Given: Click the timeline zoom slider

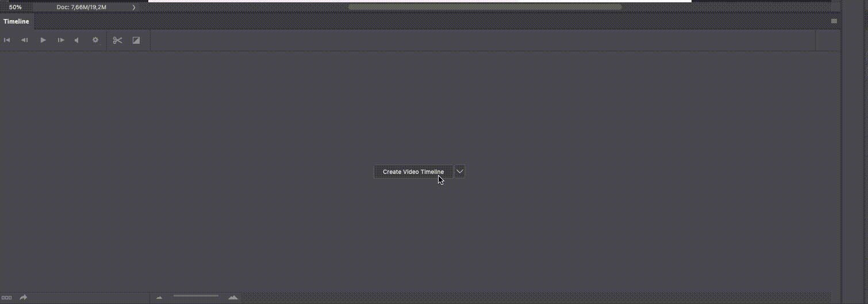Looking at the screenshot, I should (195, 296).
